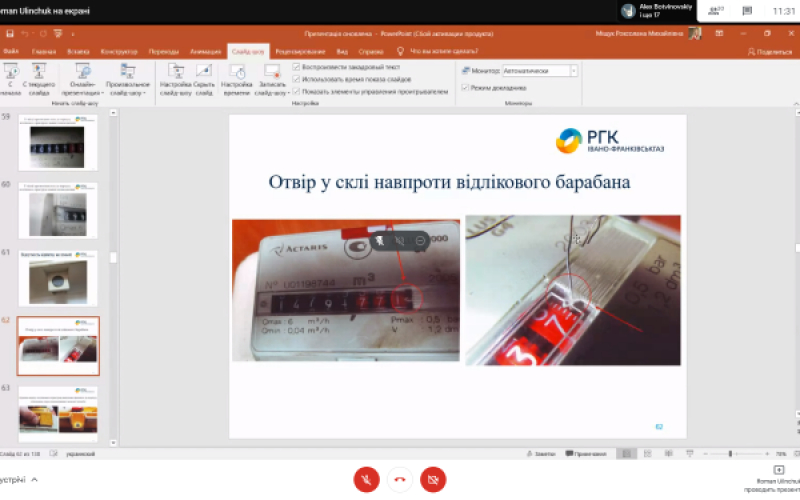
Task: Click the spell check icon in status bar
Action: coord(54,454)
